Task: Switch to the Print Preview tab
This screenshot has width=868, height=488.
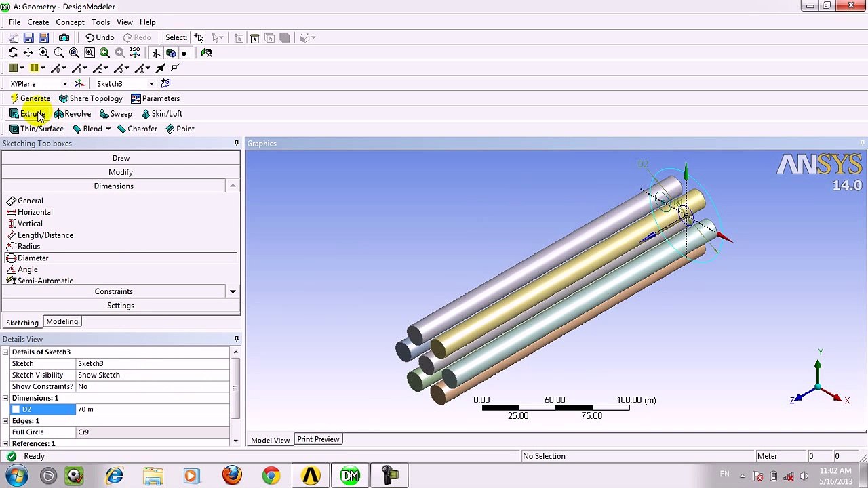Action: [318, 439]
